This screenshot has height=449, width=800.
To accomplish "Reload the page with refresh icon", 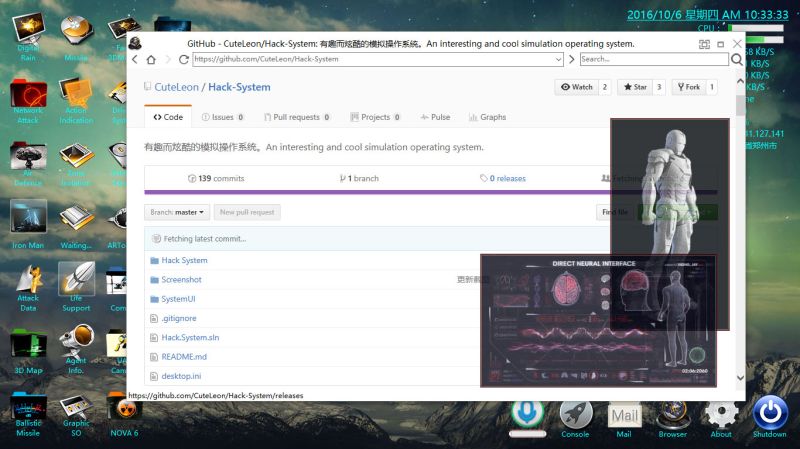I will click(x=184, y=59).
